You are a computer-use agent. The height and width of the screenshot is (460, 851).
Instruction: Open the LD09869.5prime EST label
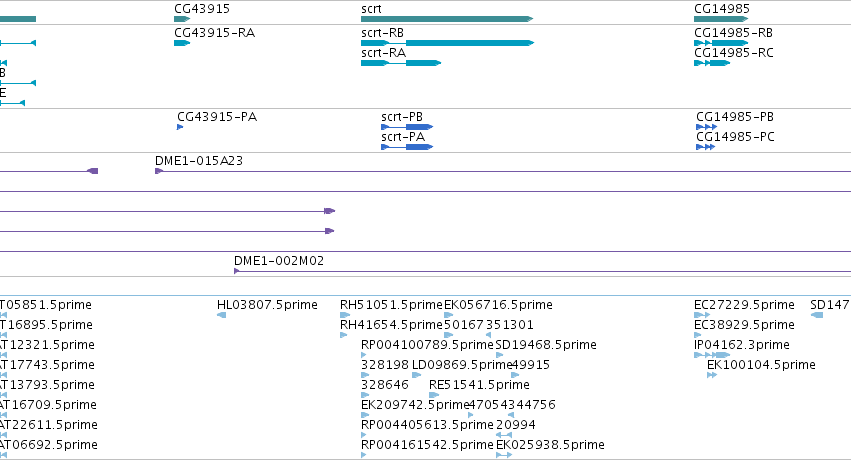click(x=462, y=365)
